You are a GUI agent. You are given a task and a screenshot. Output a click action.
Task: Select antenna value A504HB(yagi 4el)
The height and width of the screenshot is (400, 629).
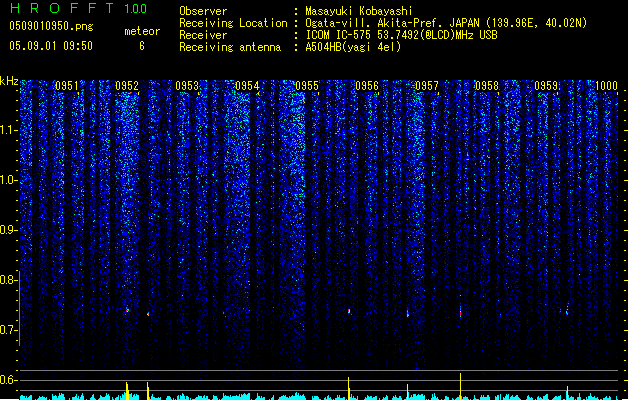pos(353,47)
